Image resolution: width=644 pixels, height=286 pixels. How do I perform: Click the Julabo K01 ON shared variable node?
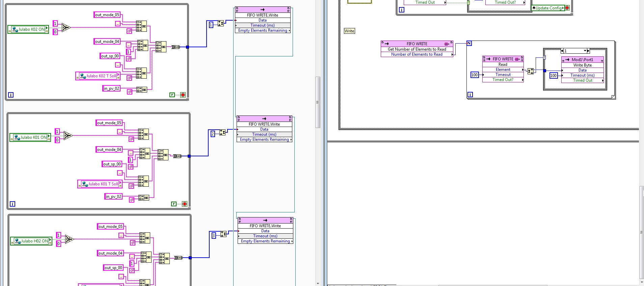[x=30, y=137]
